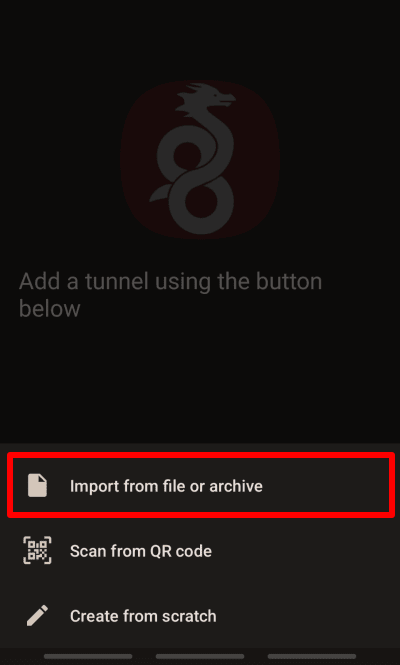Tap the WireGuard dragon logo
400x665 pixels.
click(196, 159)
